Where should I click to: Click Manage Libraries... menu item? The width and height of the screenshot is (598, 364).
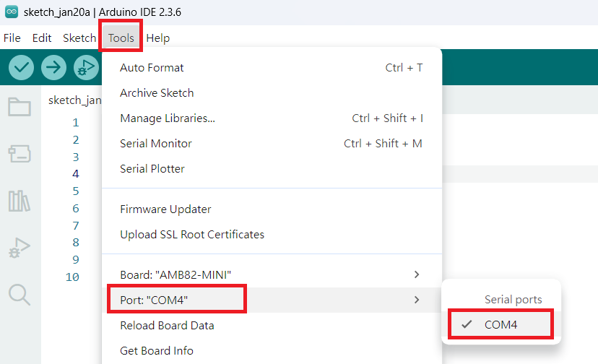click(x=168, y=118)
